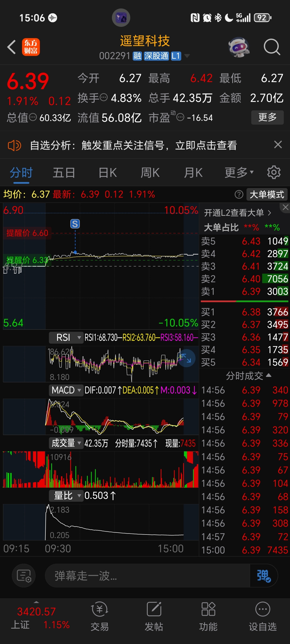This screenshot has height=644, width=290.
Task: Open the 东方财富 logo icon
Action: click(x=31, y=47)
